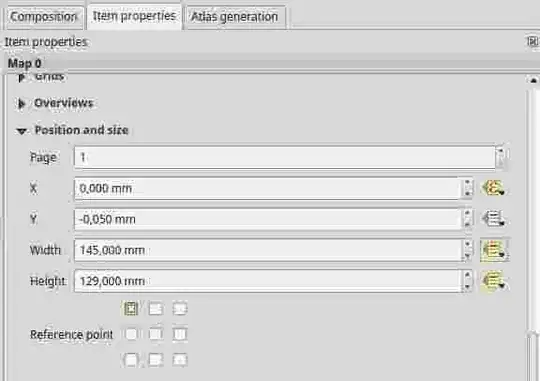The image size is (540, 381).
Task: Click the Map 0 item title
Action: [24, 63]
